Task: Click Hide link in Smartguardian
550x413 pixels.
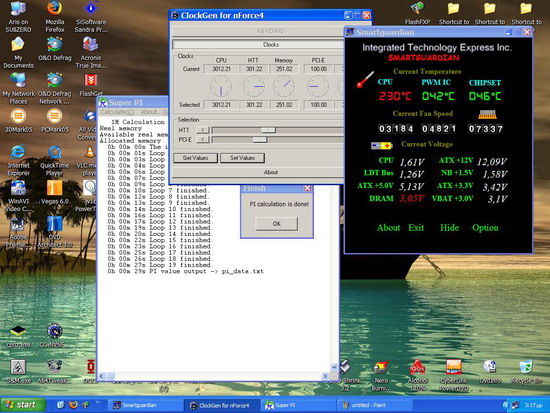Action: tap(449, 228)
